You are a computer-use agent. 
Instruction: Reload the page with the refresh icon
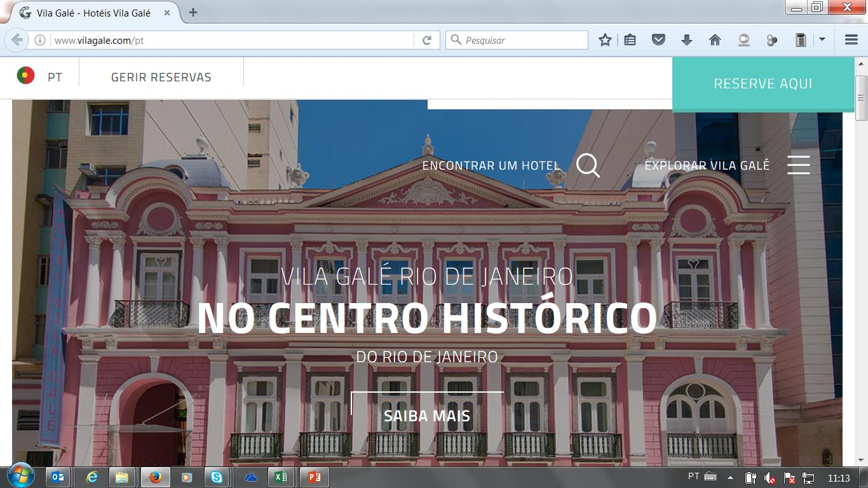coord(427,40)
